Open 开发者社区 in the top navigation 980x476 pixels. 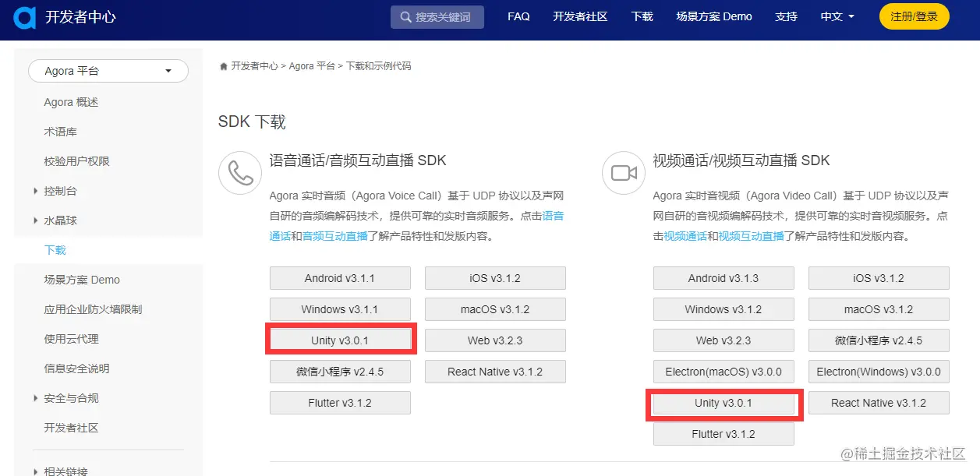click(x=580, y=16)
